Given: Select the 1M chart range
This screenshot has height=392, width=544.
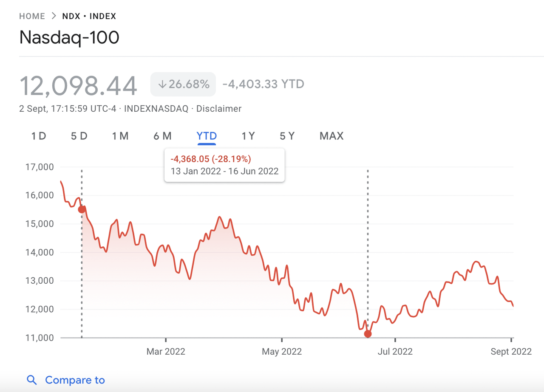Looking at the screenshot, I should click(x=120, y=136).
